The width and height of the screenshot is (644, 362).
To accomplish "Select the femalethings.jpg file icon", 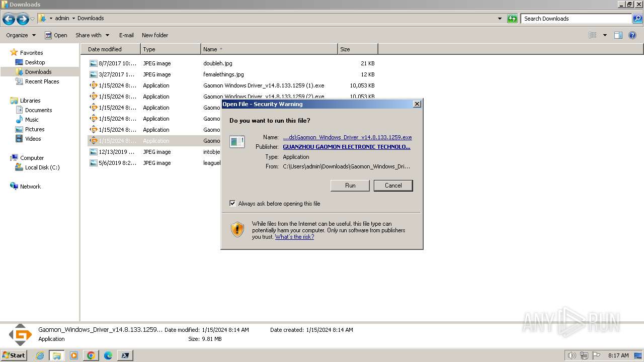I will pyautogui.click(x=93, y=74).
